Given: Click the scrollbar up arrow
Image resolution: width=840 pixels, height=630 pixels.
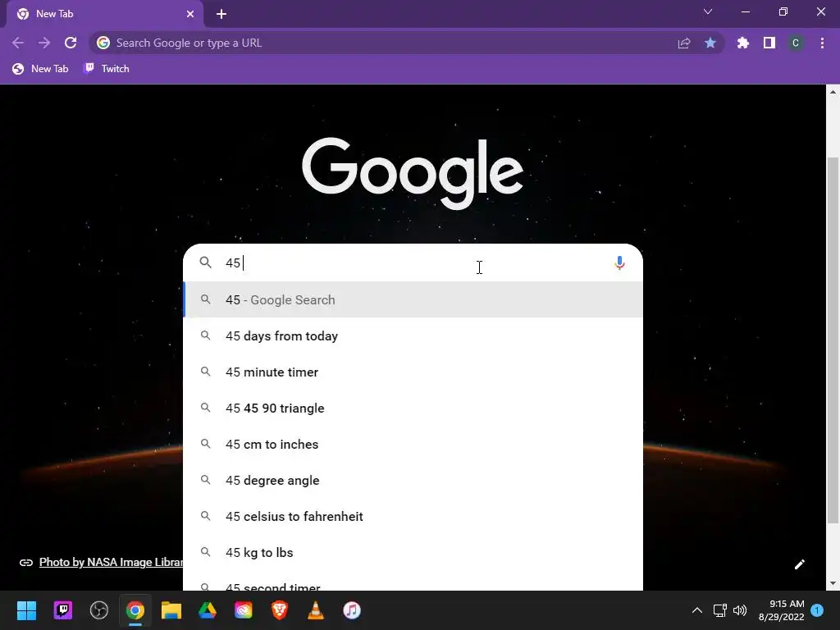Looking at the screenshot, I should (x=833, y=92).
